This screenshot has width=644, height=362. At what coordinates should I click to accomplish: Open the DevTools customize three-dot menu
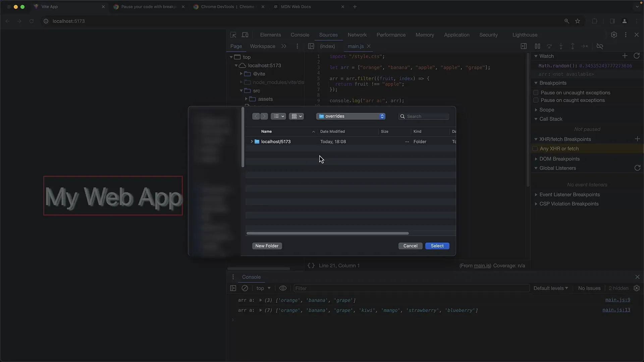point(626,35)
